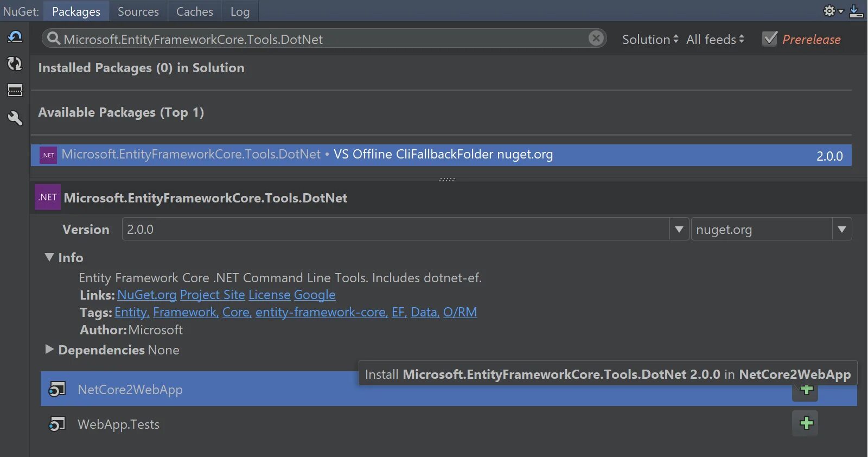The height and width of the screenshot is (457, 868).
Task: Open the Solution scope dropdown
Action: click(650, 40)
